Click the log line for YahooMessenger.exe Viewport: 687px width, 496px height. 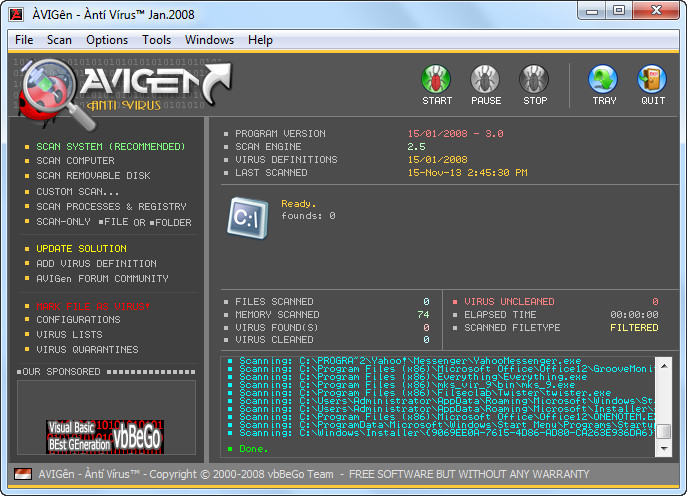pos(410,361)
